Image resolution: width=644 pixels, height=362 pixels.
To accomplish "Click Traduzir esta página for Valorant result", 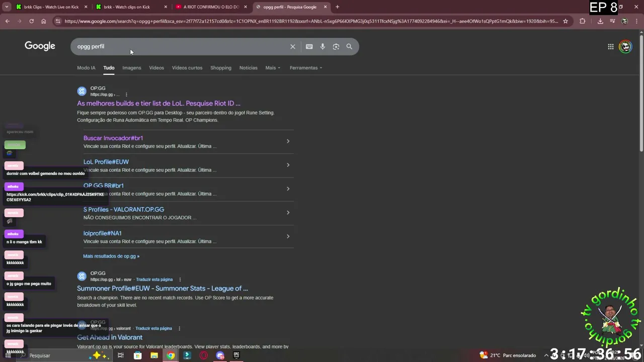I will pyautogui.click(x=153, y=328).
